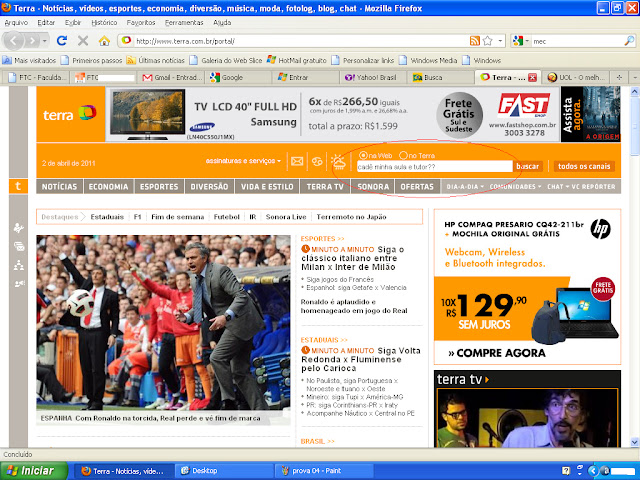Screen dimensions: 640x480
Task: Click the buscar button
Action: [527, 166]
